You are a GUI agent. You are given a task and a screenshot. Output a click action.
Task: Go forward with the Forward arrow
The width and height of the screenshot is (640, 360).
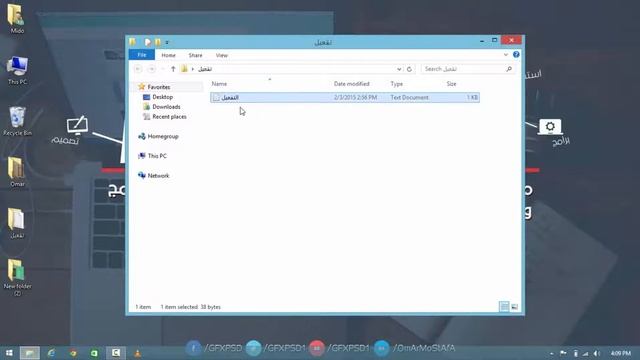click(x=151, y=69)
